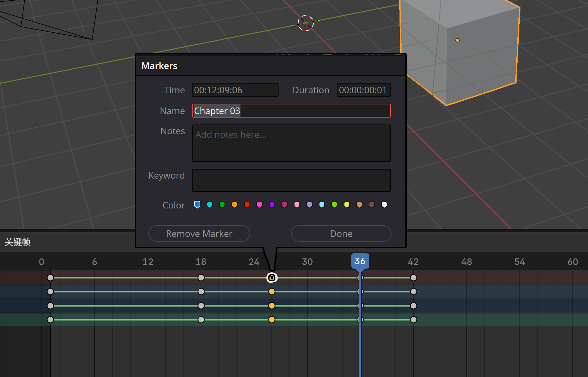Pick the light rose marker color

(297, 205)
